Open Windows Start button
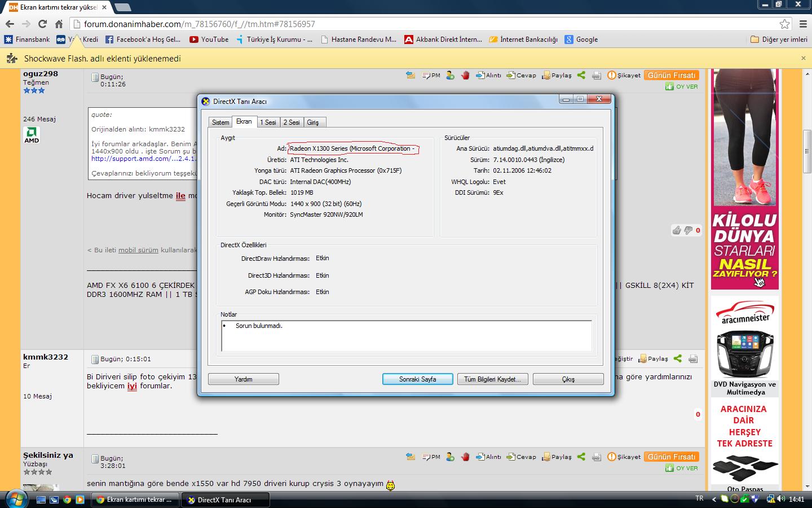 pyautogui.click(x=15, y=499)
